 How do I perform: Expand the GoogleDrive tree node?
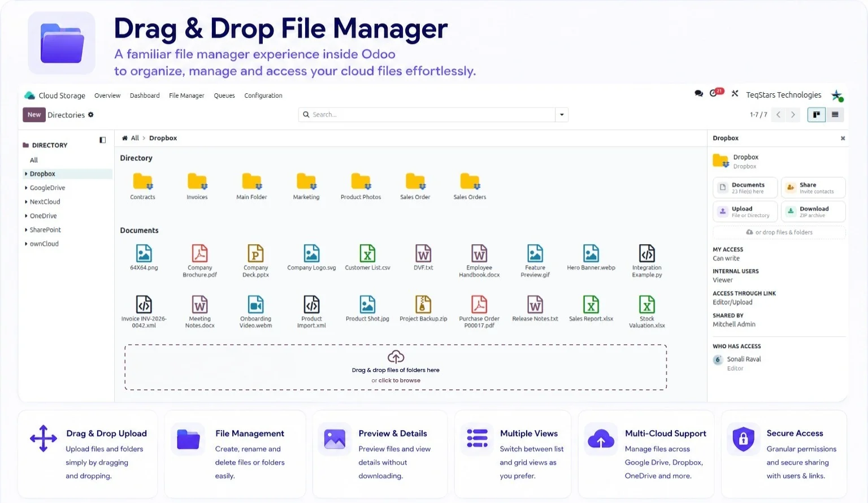pyautogui.click(x=26, y=188)
